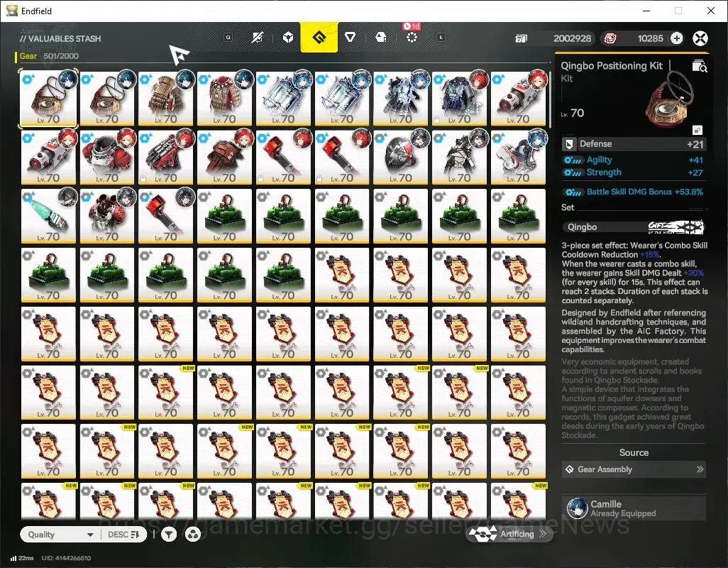Select the red and grey helmeted armor gear
Screen dimensions: 728x568
107,157
